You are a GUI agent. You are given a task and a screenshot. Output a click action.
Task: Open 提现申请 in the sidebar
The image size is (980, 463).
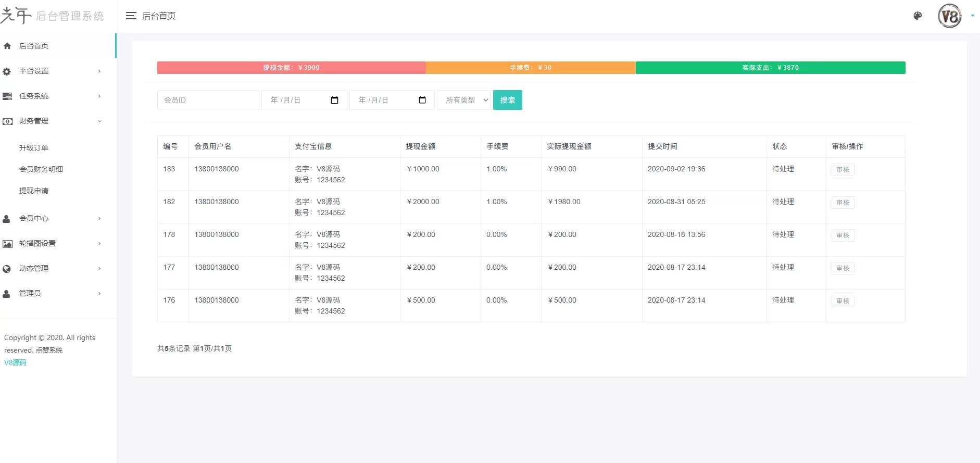point(34,191)
